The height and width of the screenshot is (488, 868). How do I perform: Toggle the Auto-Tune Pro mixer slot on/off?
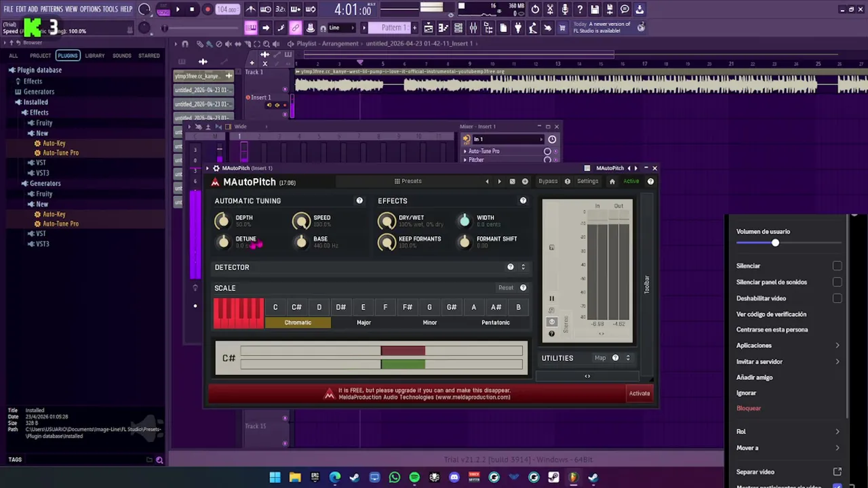pyautogui.click(x=547, y=151)
